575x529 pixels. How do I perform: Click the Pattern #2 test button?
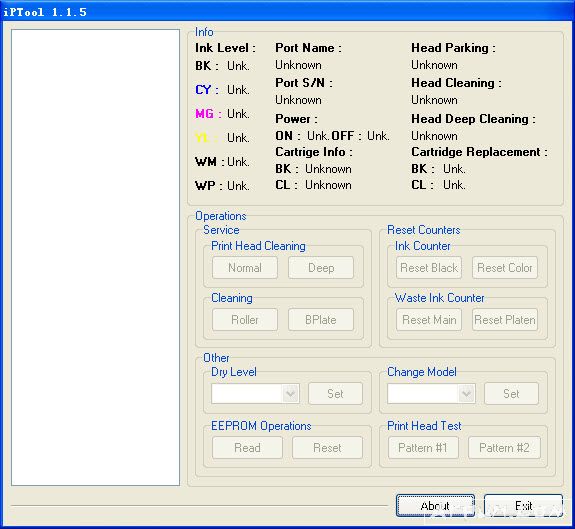point(504,448)
